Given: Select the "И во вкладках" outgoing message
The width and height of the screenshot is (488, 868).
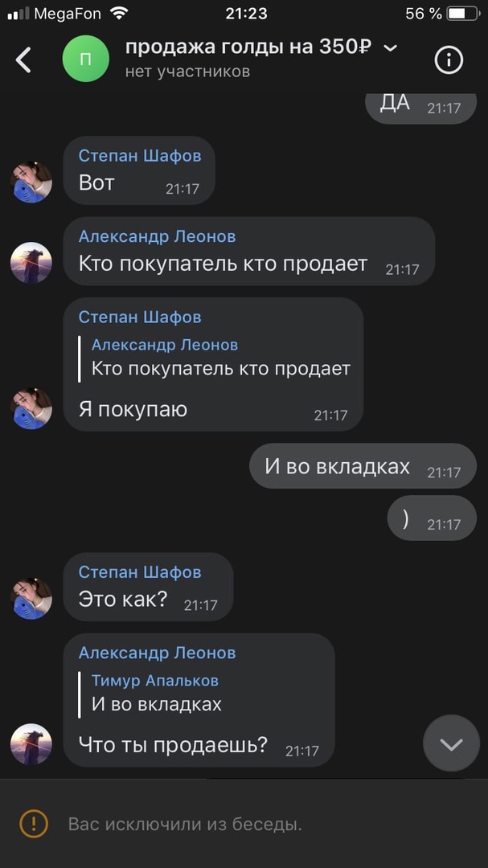Looking at the screenshot, I should [x=363, y=465].
